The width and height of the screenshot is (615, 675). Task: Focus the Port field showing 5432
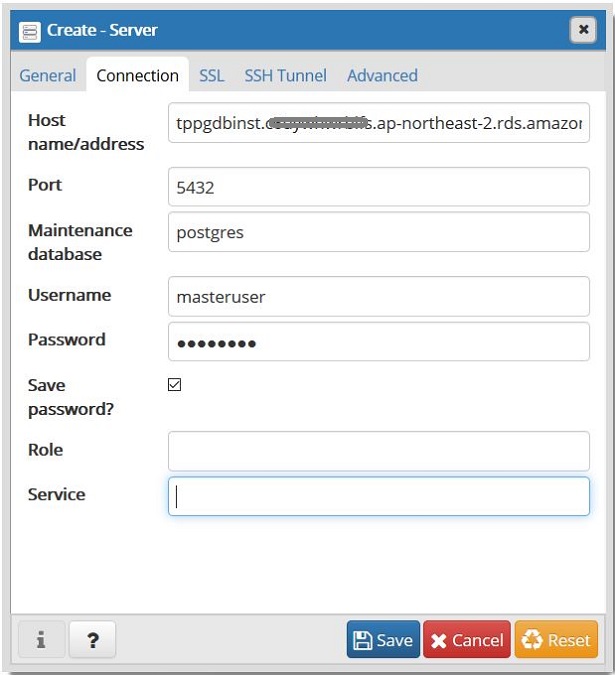pos(379,187)
